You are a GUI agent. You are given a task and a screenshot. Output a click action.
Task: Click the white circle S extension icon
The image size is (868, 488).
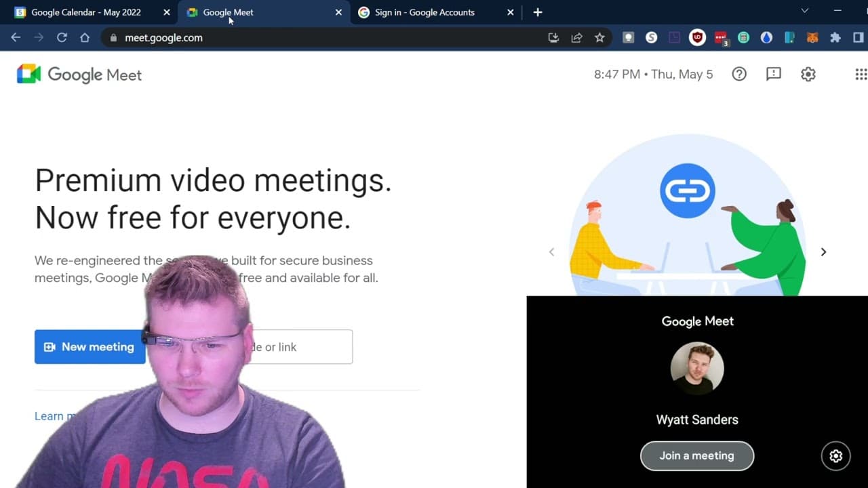tap(652, 38)
